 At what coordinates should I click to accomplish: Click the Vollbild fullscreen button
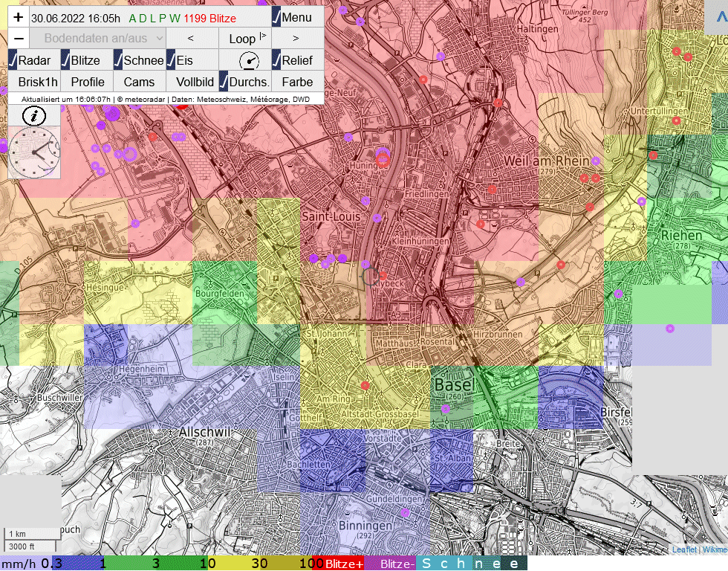coord(195,82)
